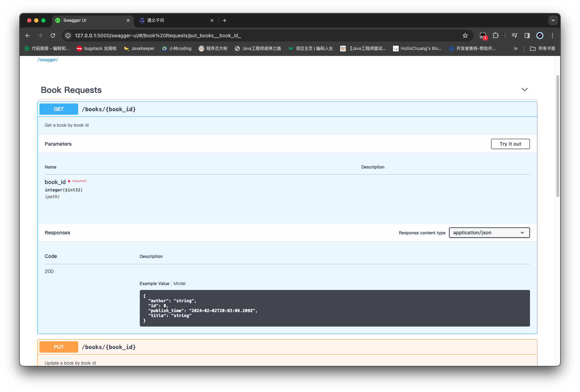Collapse the PUT /books/{book_id} operation path

109,347
